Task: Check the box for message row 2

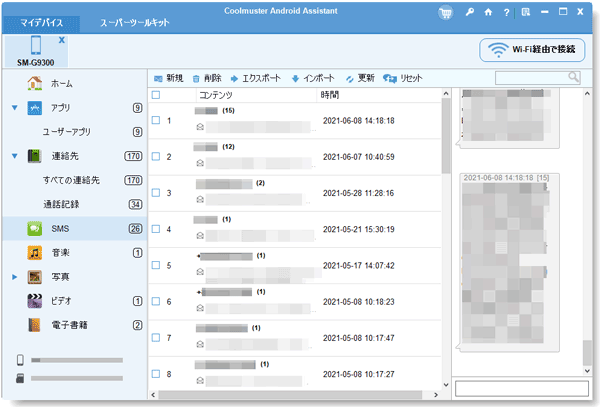Action: click(156, 156)
